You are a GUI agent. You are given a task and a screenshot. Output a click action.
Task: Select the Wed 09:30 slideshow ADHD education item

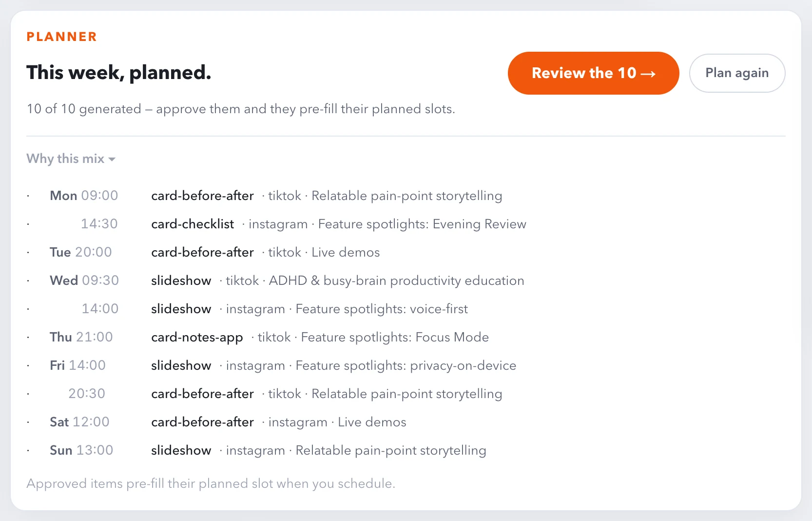[276, 281]
